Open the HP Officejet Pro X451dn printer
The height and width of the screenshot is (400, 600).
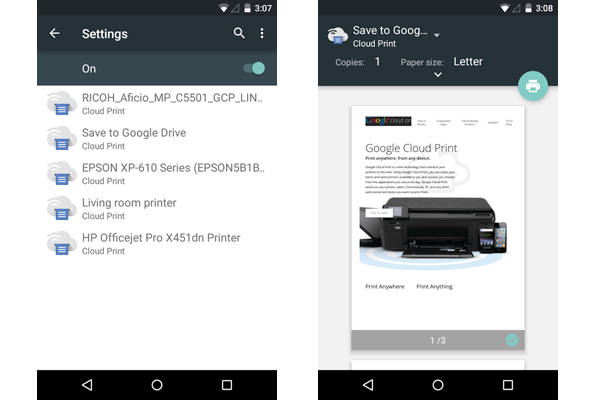160,243
